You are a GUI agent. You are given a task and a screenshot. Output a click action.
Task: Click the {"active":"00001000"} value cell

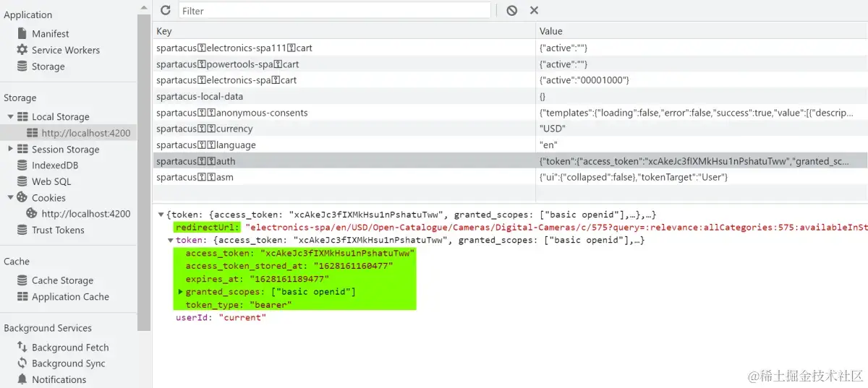tap(702, 80)
